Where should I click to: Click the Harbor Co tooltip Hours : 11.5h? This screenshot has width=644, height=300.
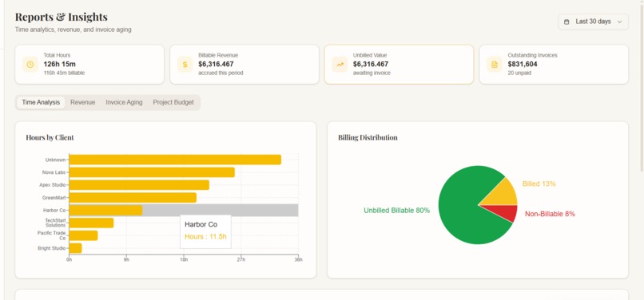[x=205, y=236]
